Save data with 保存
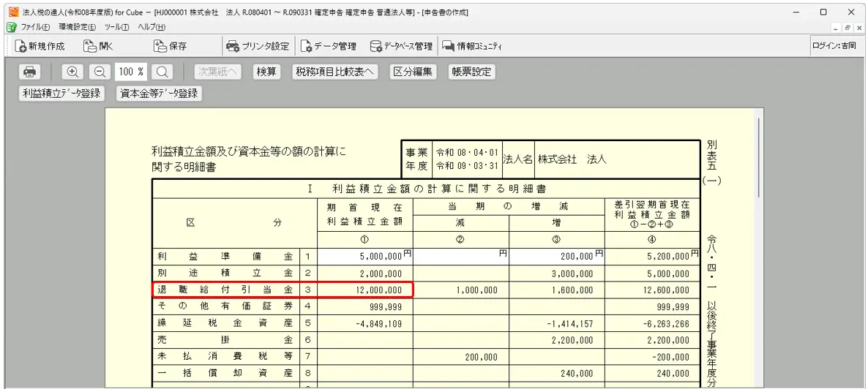The image size is (868, 389). pyautogui.click(x=170, y=47)
